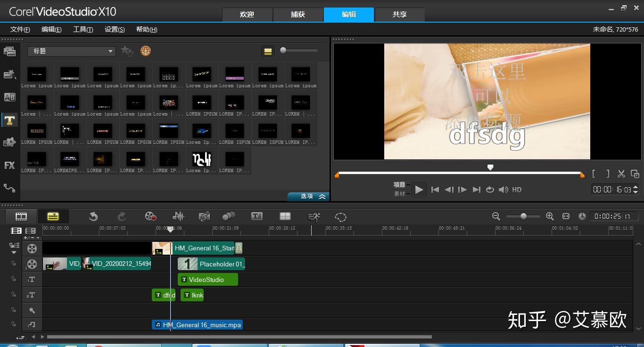This screenshot has width=644, height=347.
Task: Switch to Storyboard view
Action: (x=21, y=216)
